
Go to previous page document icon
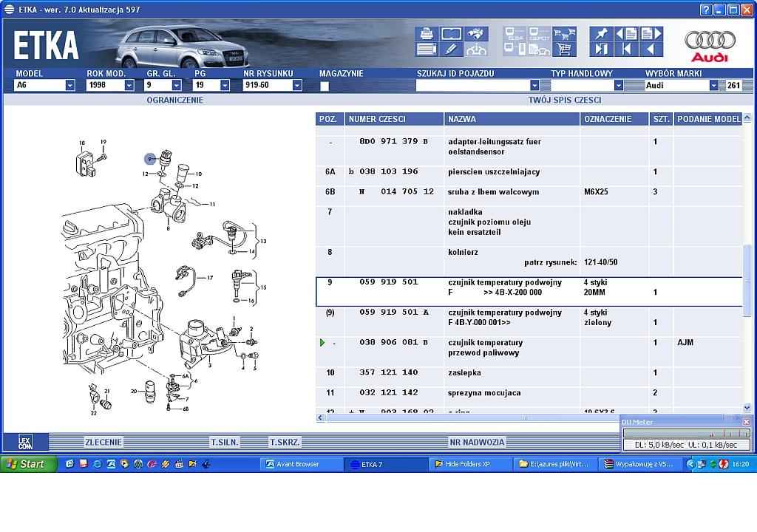(626, 34)
